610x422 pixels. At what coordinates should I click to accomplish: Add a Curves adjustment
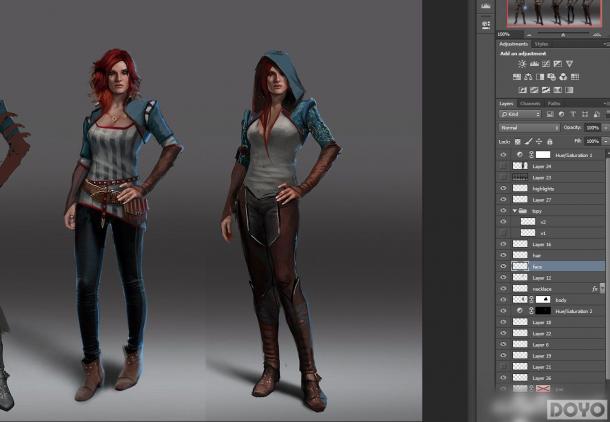[546, 64]
